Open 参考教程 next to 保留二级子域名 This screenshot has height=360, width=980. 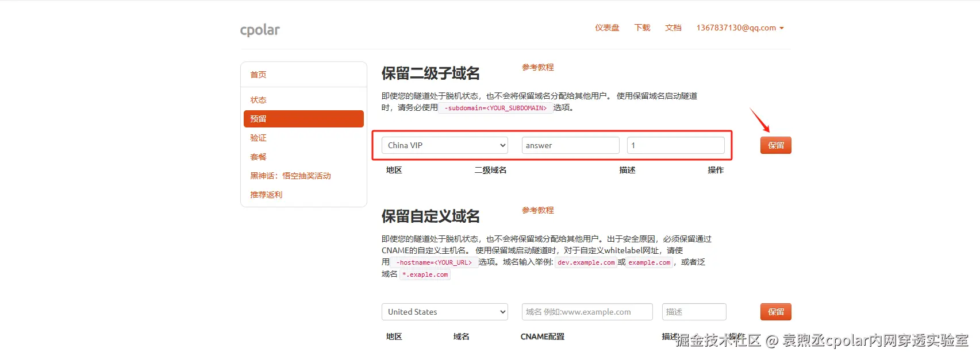pos(538,67)
